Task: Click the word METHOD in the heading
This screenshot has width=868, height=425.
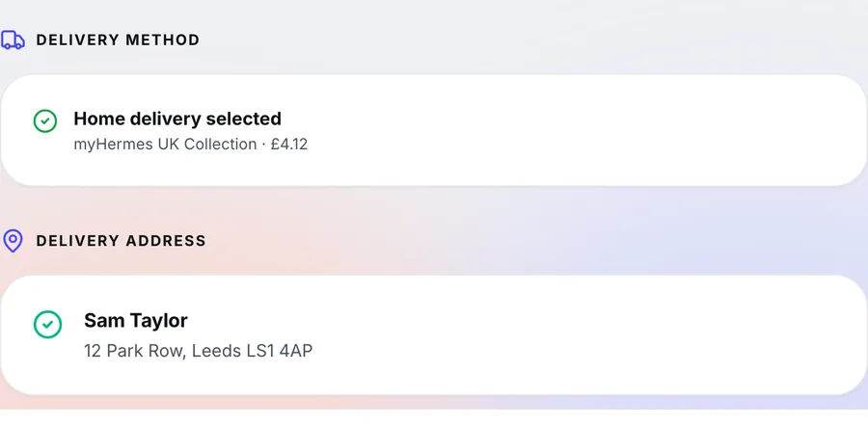Action: (163, 40)
